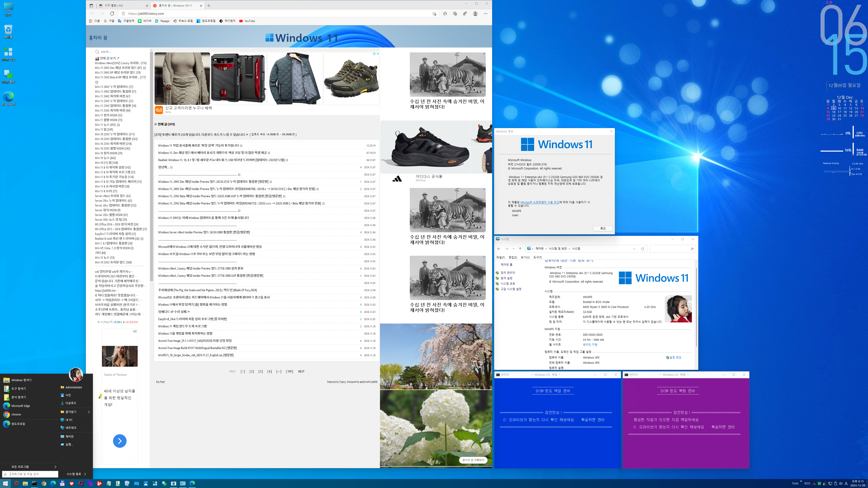
Task: Open Command Prompt icon on taskbar
Action: click(34, 483)
